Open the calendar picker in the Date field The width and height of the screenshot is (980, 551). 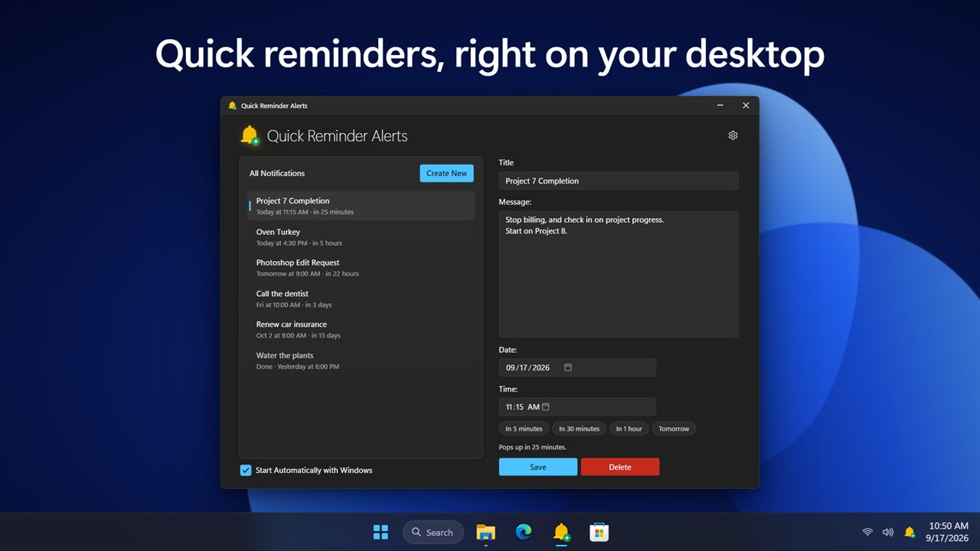568,367
